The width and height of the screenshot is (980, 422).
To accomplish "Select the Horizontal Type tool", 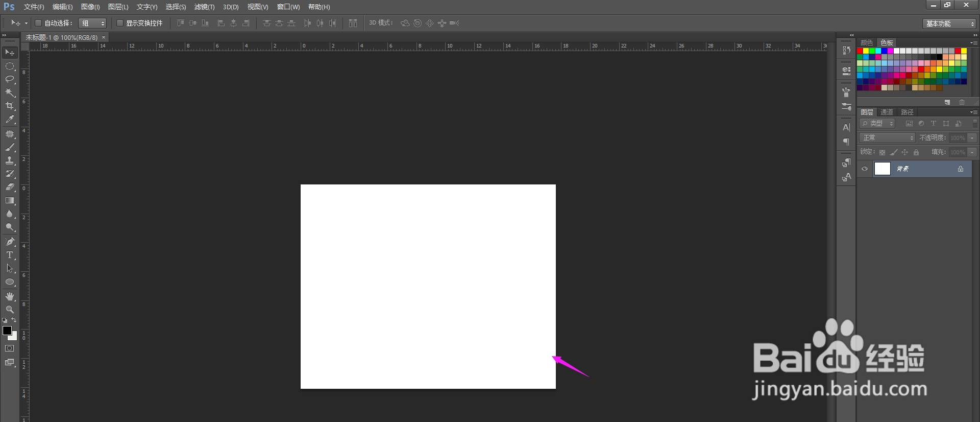I will [10, 255].
